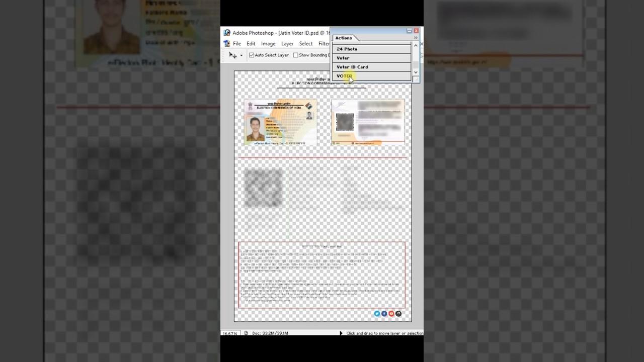The width and height of the screenshot is (644, 362).
Task: Click the Twitter icon in the document
Action: tap(377, 314)
